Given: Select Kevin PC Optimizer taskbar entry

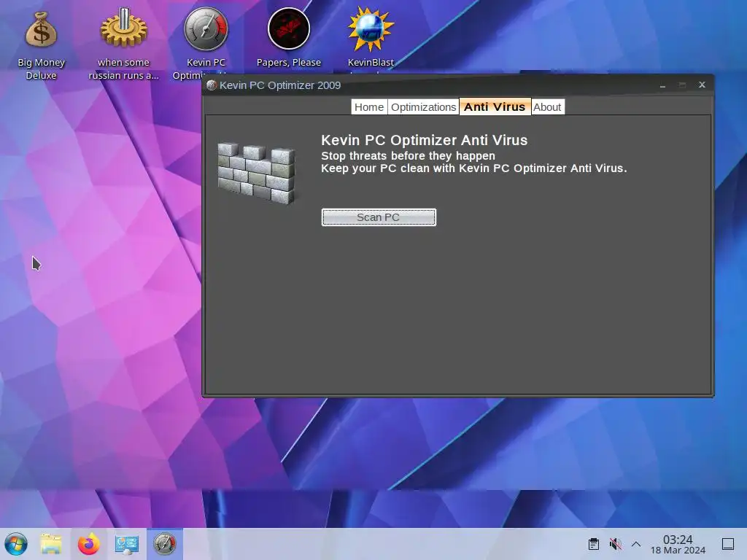Looking at the screenshot, I should coord(164,544).
